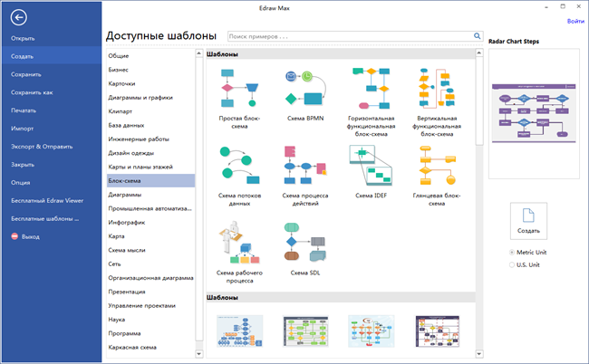
Task: Click the back arrow circle icon
Action: pyautogui.click(x=18, y=17)
